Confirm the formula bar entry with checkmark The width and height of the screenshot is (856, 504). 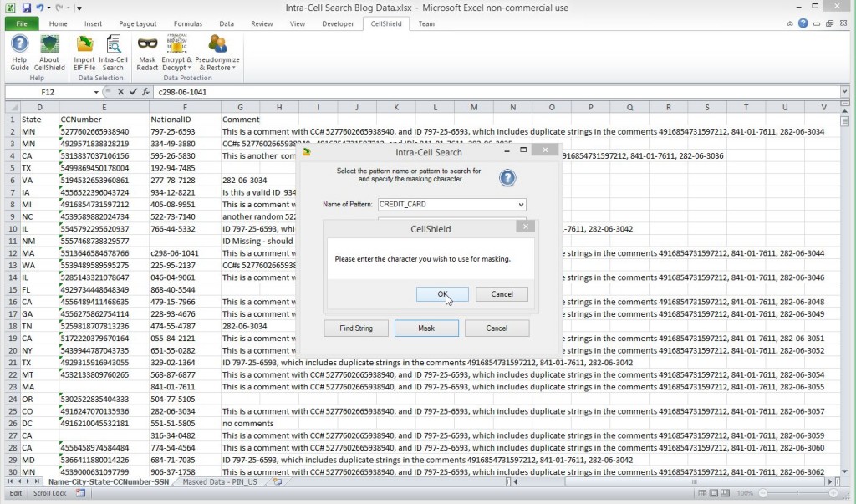133,92
